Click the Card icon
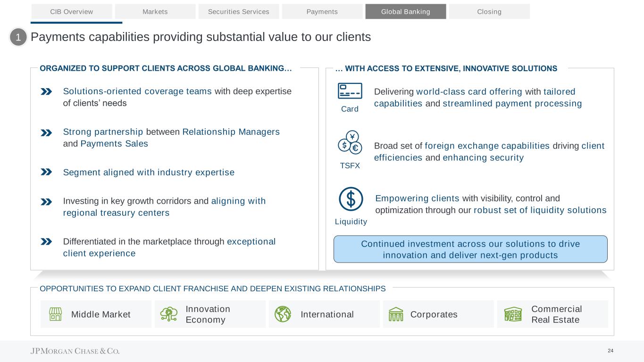644x362 pixels. pyautogui.click(x=350, y=91)
